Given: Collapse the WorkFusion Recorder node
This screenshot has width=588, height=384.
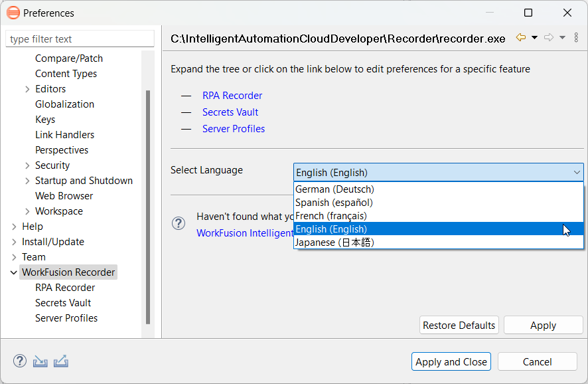Looking at the screenshot, I should (x=14, y=272).
